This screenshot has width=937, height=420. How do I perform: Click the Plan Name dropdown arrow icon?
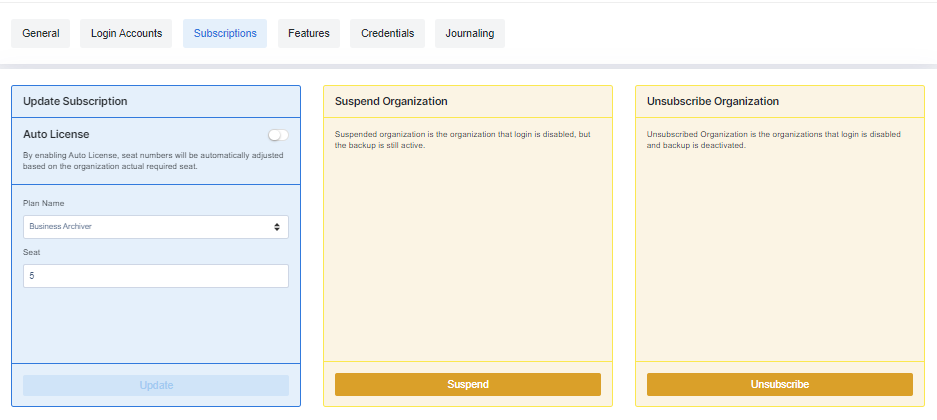click(277, 227)
